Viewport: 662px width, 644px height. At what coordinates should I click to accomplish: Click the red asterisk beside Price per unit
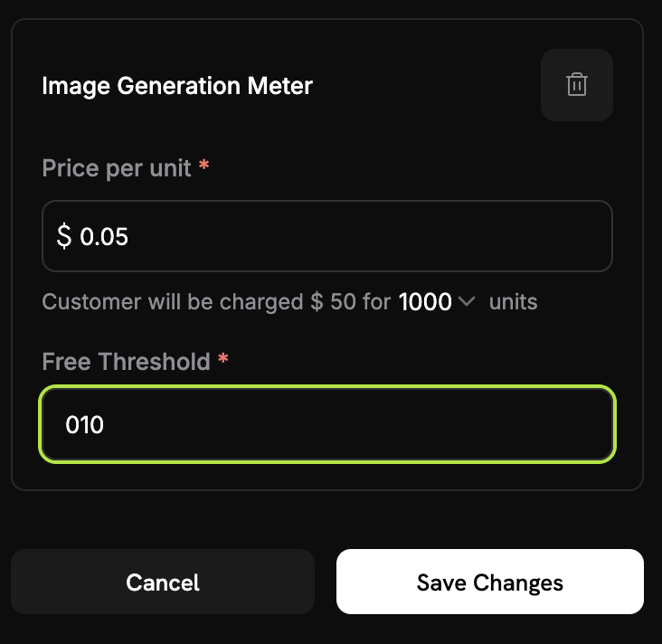[203, 165]
